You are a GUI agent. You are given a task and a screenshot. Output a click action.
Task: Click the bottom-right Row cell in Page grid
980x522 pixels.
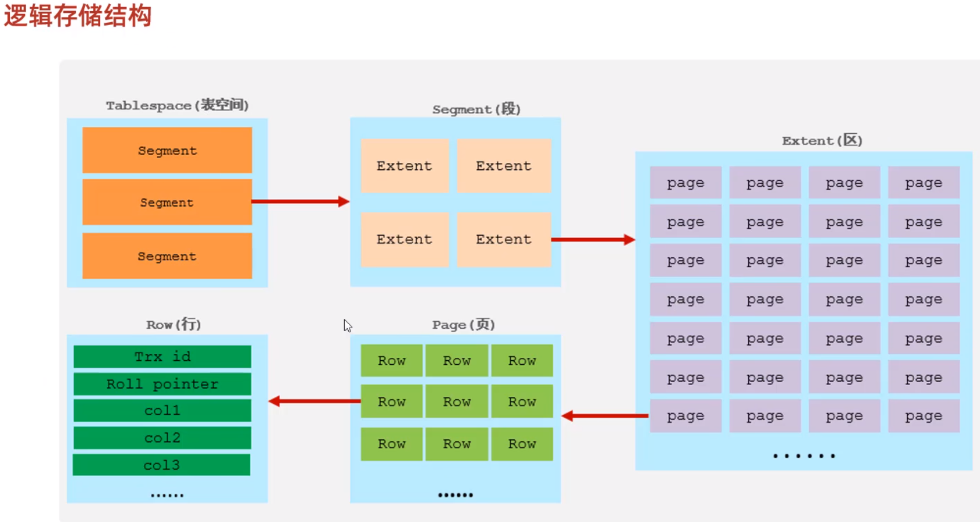tap(522, 444)
